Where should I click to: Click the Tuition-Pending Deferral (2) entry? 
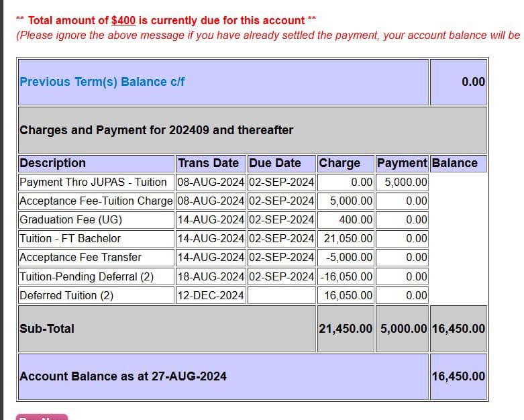click(87, 276)
